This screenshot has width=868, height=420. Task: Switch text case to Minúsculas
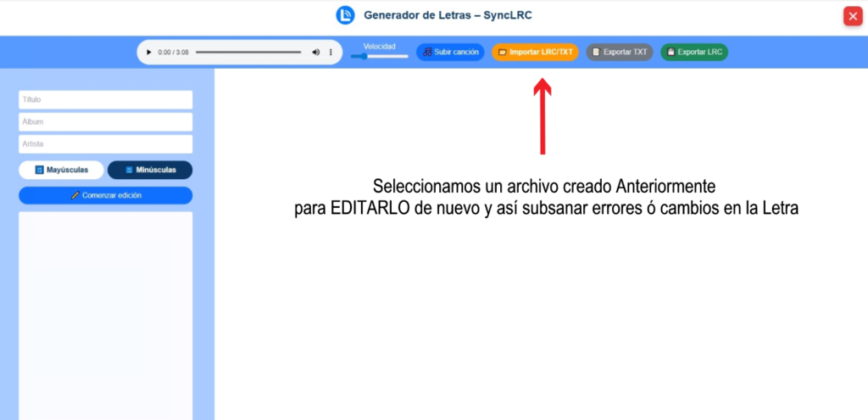(x=150, y=170)
